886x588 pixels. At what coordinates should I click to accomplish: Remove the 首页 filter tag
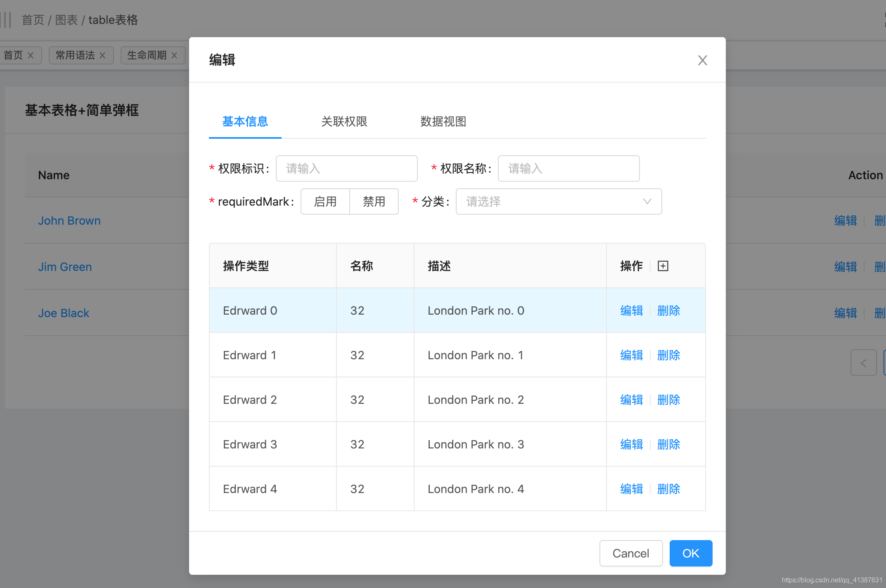pos(31,55)
